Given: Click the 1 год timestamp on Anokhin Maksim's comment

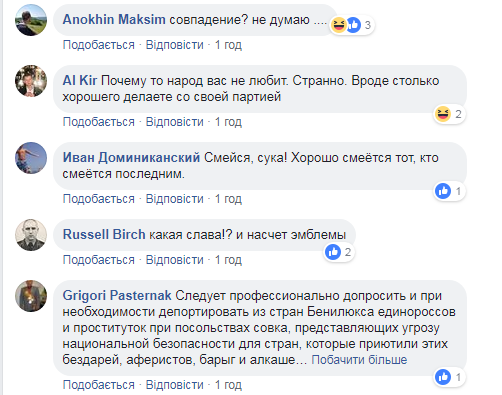Looking at the screenshot, I should [x=228, y=45].
